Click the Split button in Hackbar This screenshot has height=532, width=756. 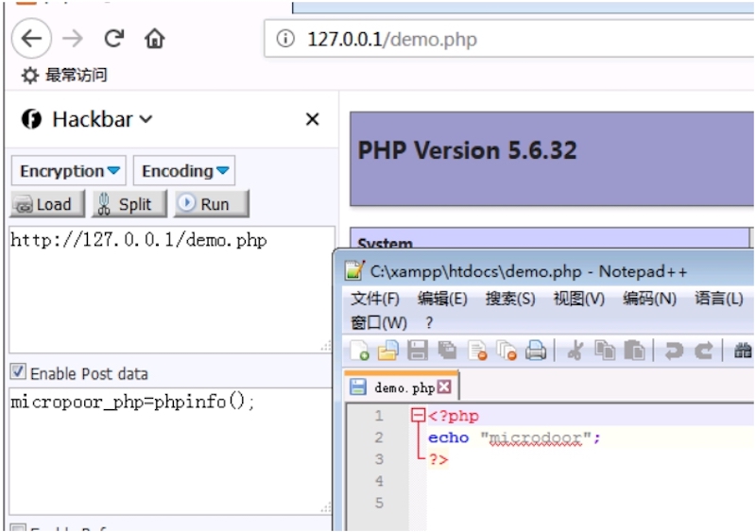[129, 204]
